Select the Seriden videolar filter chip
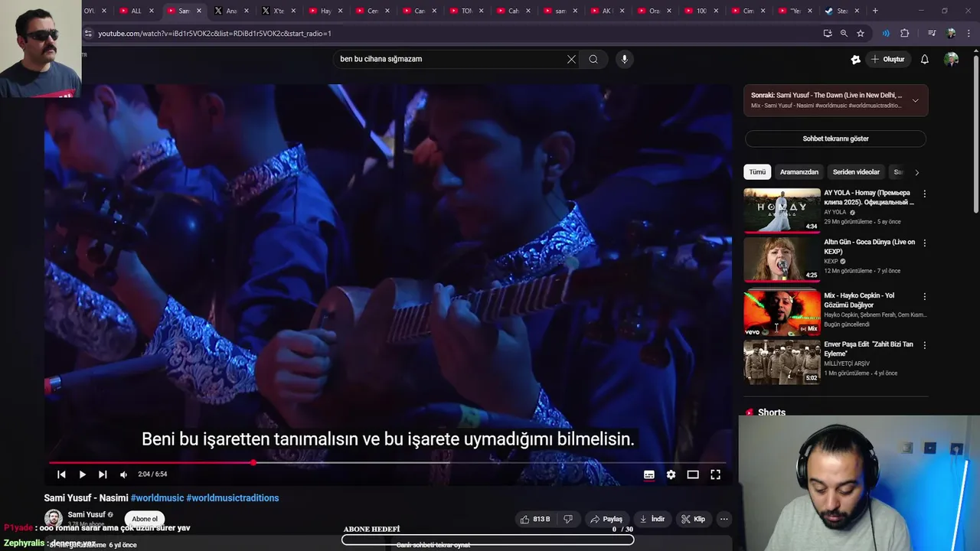Image resolution: width=980 pixels, height=551 pixels. coord(856,172)
